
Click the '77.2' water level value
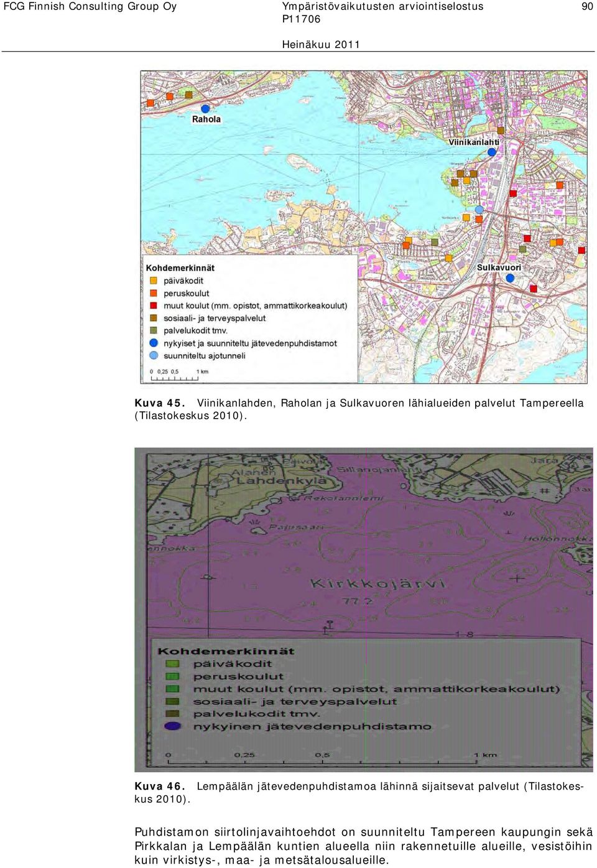357,601
